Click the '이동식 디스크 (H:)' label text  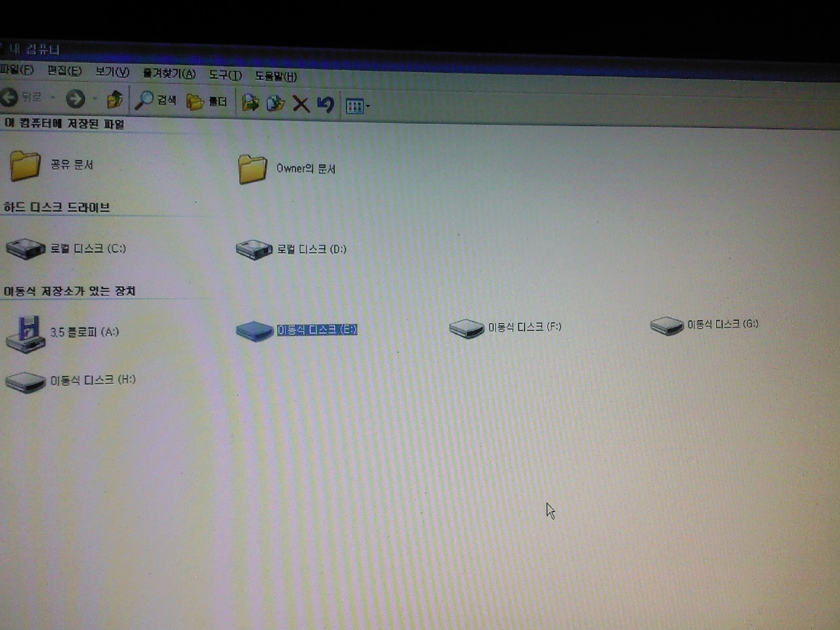(x=93, y=380)
